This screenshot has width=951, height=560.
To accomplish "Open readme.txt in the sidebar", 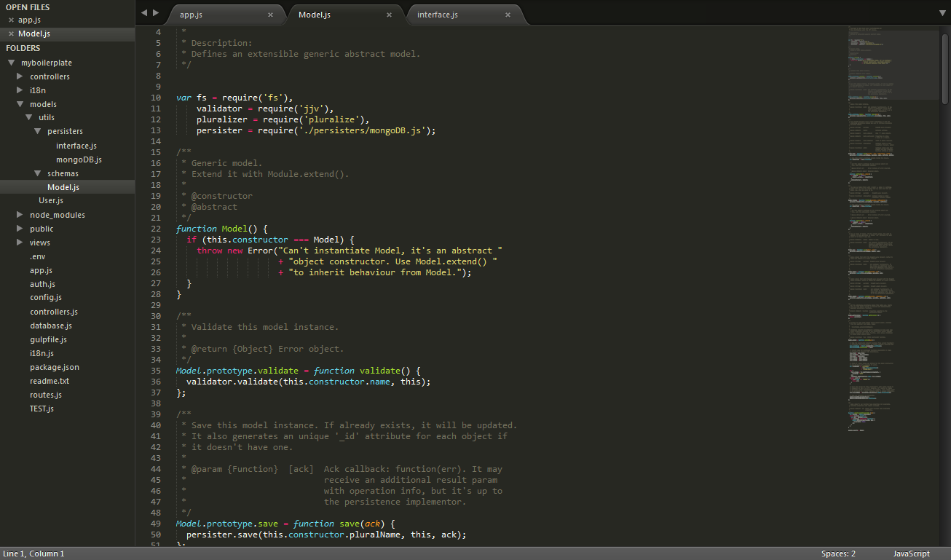I will 50,381.
